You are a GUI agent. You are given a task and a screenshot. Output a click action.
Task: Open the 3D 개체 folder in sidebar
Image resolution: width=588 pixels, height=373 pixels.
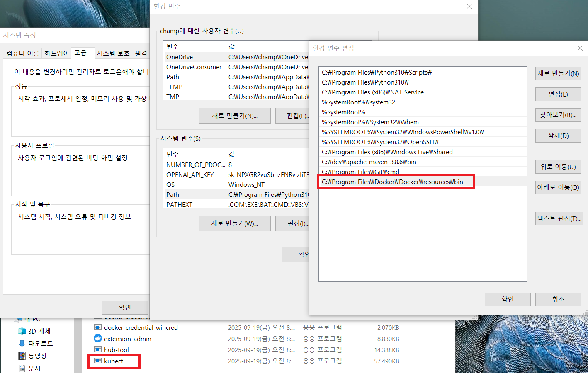(x=34, y=331)
